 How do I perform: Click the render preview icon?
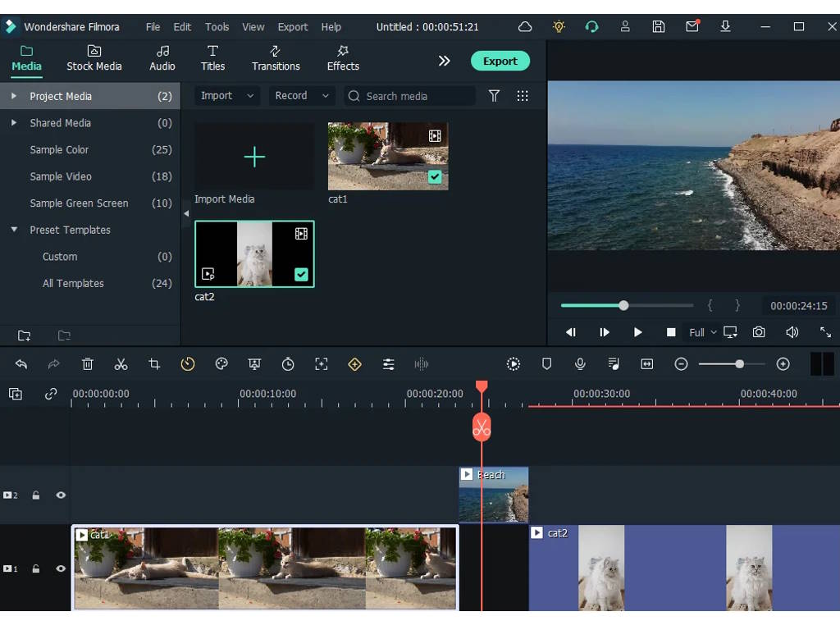[514, 364]
